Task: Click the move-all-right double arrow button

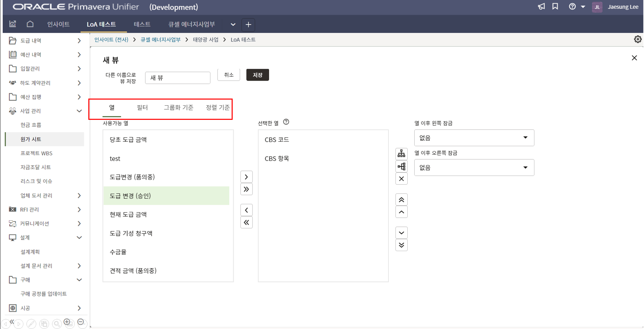Action: 246,189
